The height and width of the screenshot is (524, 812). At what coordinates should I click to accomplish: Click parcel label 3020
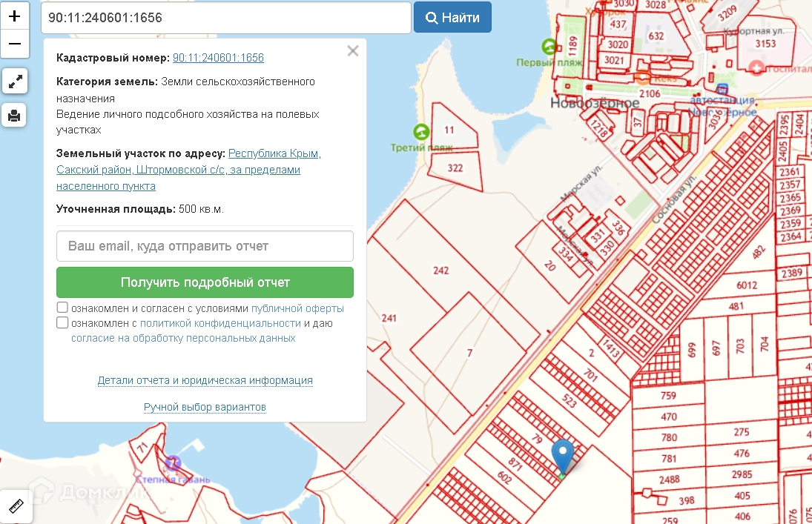click(617, 44)
